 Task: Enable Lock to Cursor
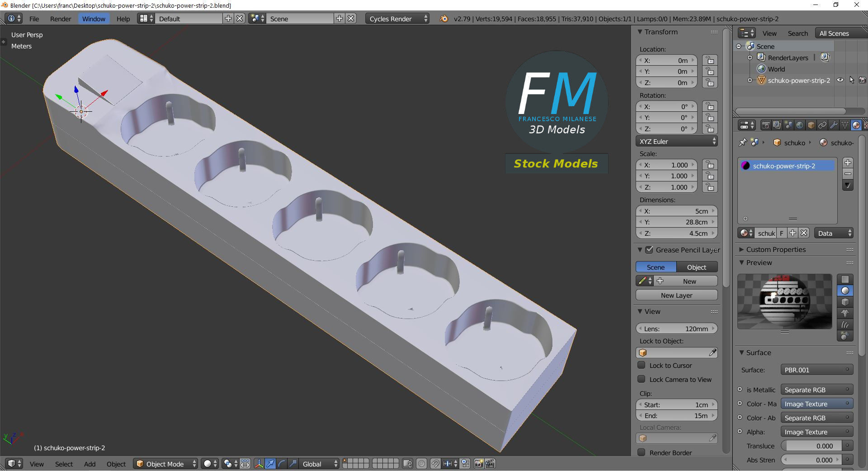pos(641,365)
